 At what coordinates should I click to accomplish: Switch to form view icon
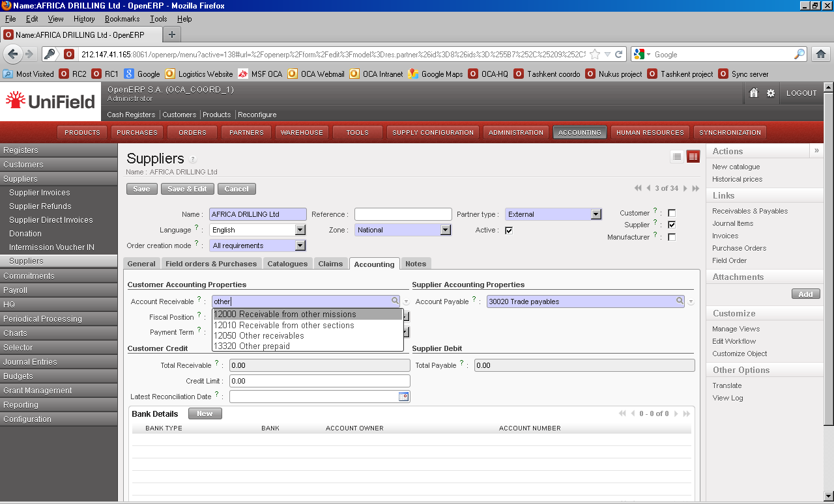pyautogui.click(x=693, y=156)
